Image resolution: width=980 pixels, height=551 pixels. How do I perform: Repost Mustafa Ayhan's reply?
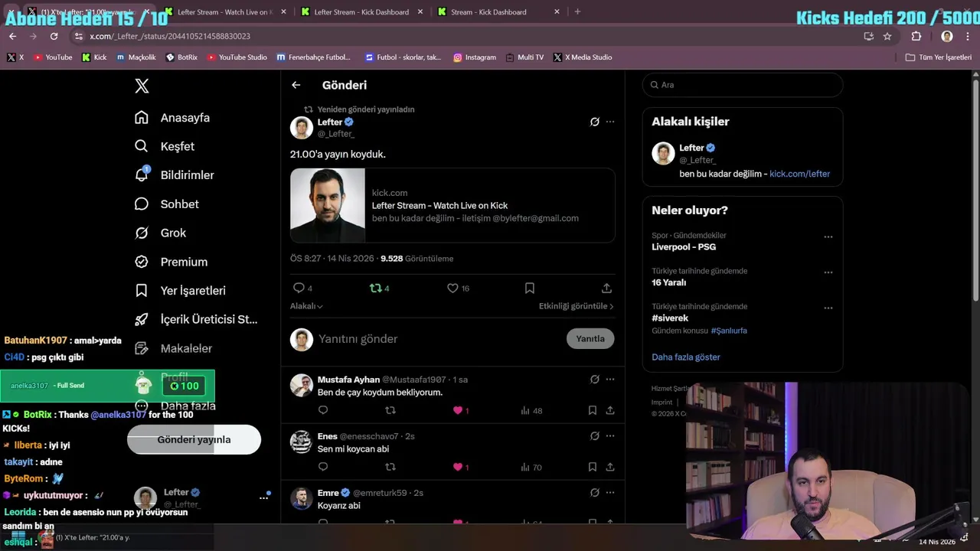pos(390,411)
